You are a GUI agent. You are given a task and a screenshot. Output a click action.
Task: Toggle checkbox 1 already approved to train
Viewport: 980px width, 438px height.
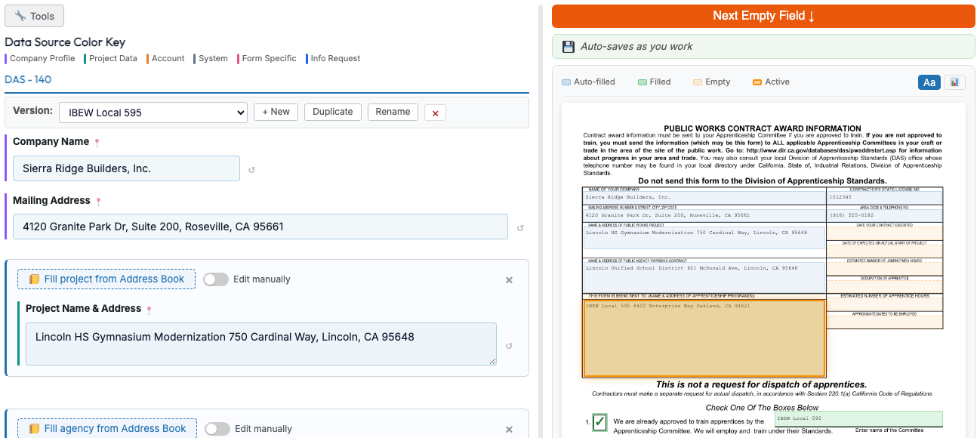599,422
